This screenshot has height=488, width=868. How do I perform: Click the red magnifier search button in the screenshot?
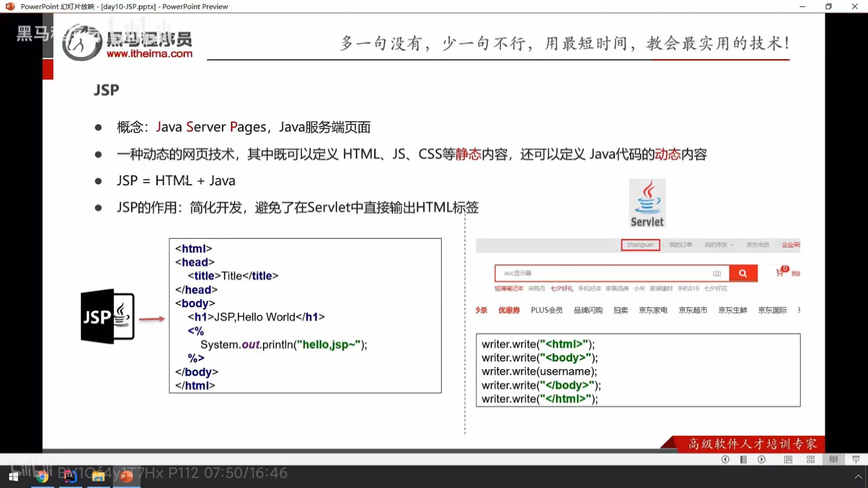point(743,273)
